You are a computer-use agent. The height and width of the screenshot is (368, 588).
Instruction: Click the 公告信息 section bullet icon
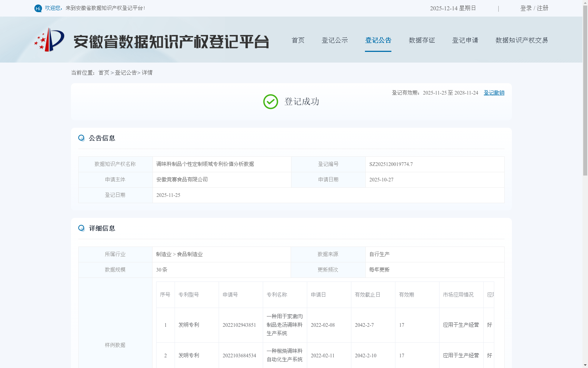tap(81, 138)
